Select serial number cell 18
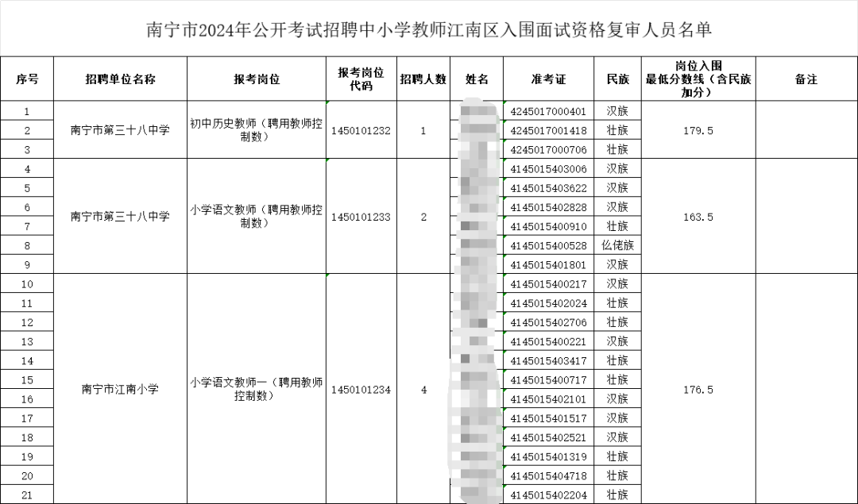 [x=27, y=437]
